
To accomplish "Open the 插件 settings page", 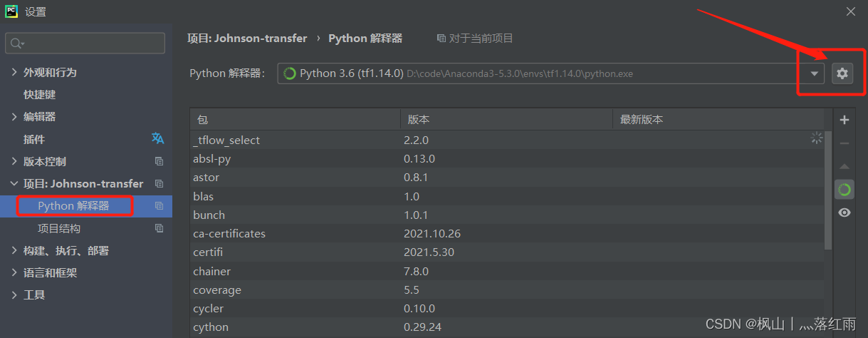I will 34,139.
